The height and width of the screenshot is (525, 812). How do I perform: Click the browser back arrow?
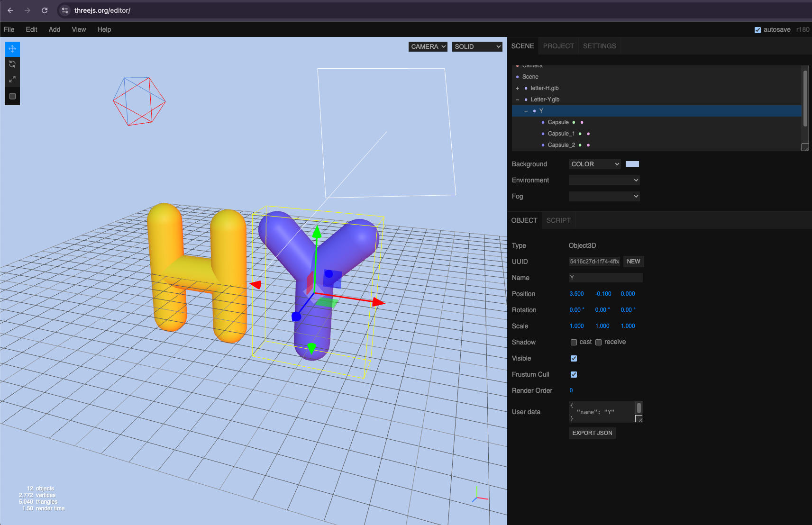tap(10, 10)
